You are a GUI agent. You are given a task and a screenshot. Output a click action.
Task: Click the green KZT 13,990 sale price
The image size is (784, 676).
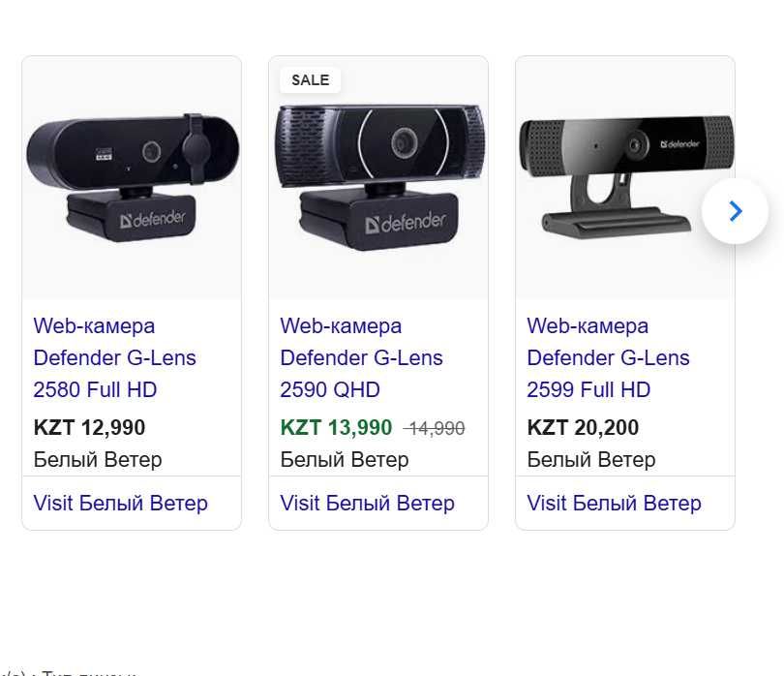tap(336, 427)
